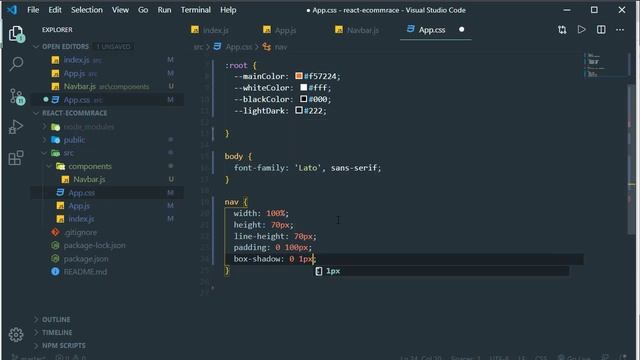Switch to the App.js editor tab
The width and height of the screenshot is (640, 360).
285,30
